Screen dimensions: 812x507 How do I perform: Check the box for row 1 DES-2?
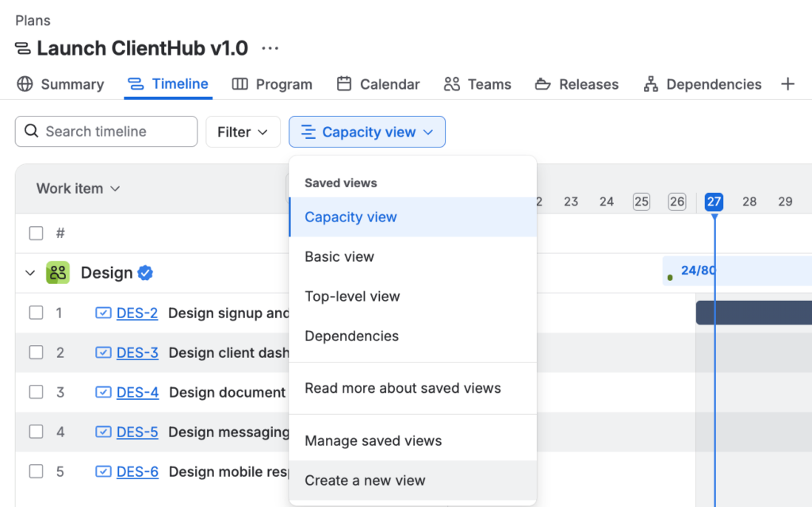tap(36, 313)
